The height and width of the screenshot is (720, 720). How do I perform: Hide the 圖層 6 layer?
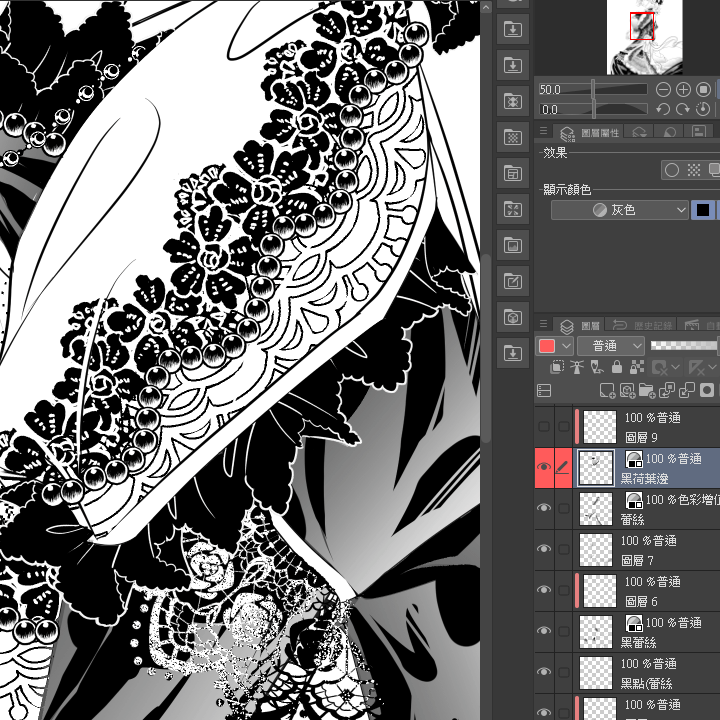click(544, 590)
